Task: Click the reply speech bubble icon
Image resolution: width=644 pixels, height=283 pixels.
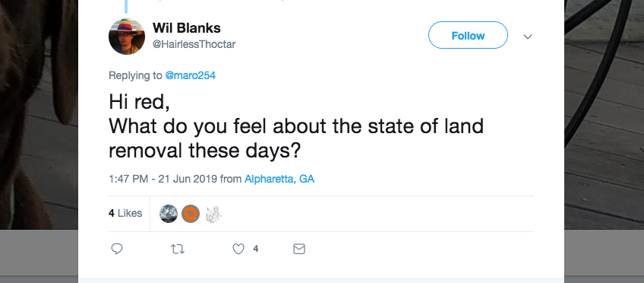Action: pos(117,249)
